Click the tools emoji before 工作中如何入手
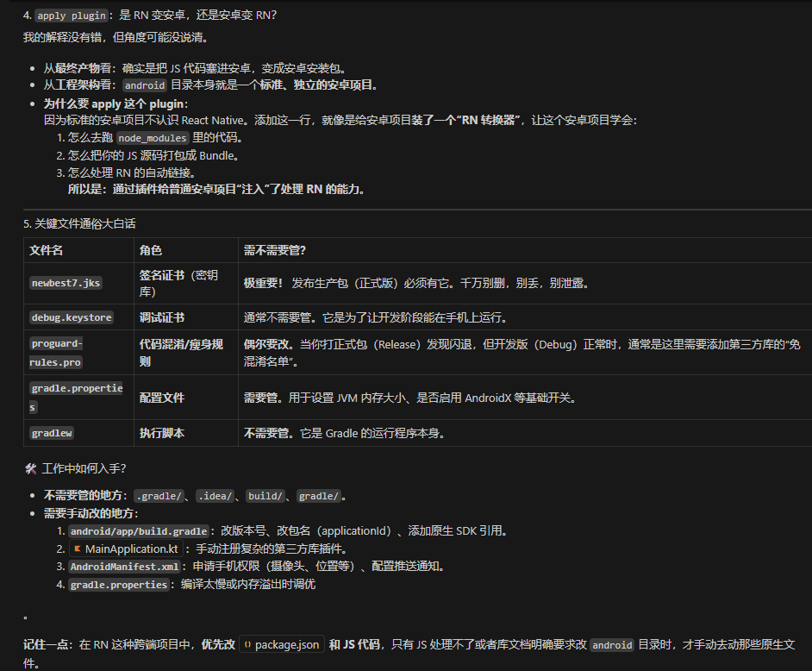 (30, 469)
